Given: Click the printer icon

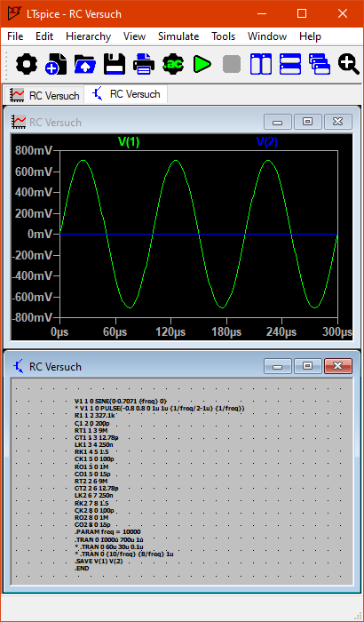Looking at the screenshot, I should (x=144, y=64).
